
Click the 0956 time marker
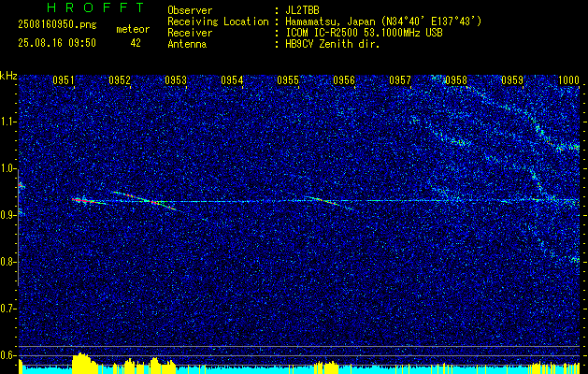point(344,80)
